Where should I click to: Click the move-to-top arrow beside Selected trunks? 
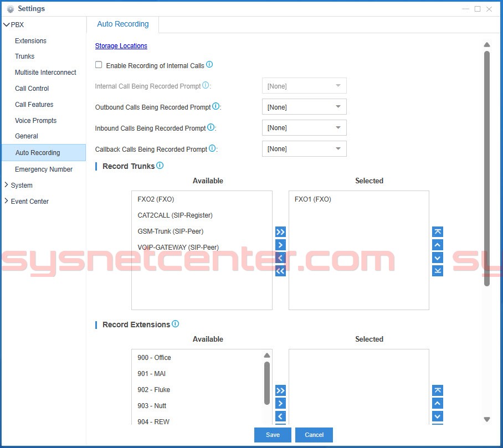click(x=437, y=231)
